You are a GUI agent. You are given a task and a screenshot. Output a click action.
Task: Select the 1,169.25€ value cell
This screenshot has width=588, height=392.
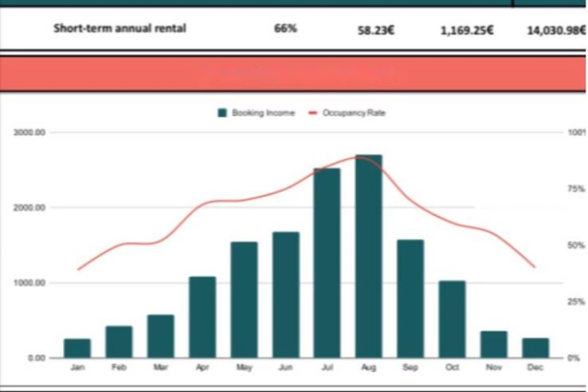tap(466, 30)
